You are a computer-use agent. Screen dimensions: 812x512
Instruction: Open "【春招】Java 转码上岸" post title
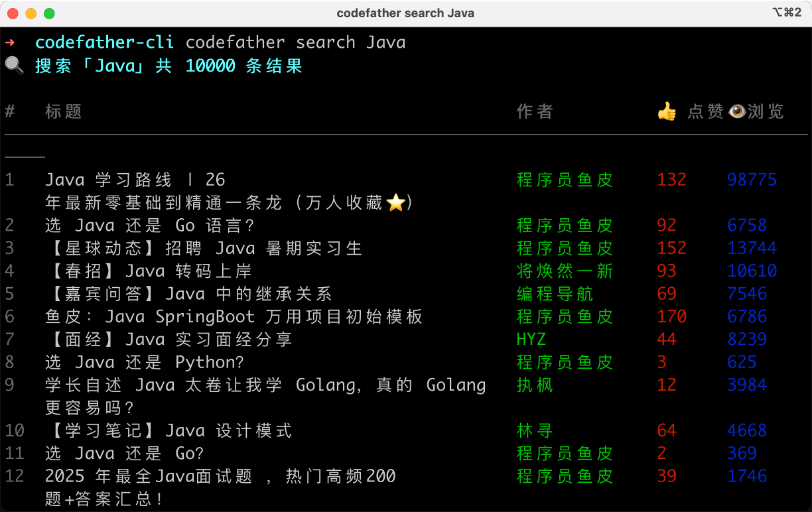148,271
